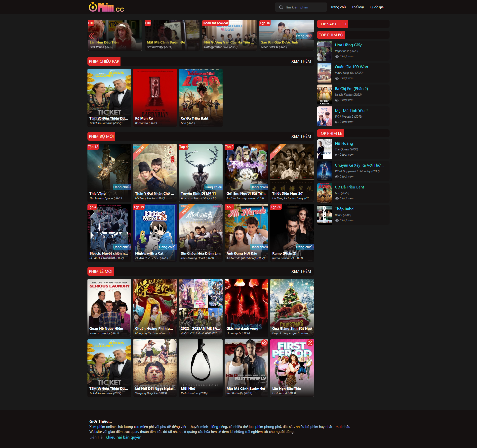Screen dimensions: 477x448
Task: Click the flame icon on First Period poster
Action: tap(310, 343)
